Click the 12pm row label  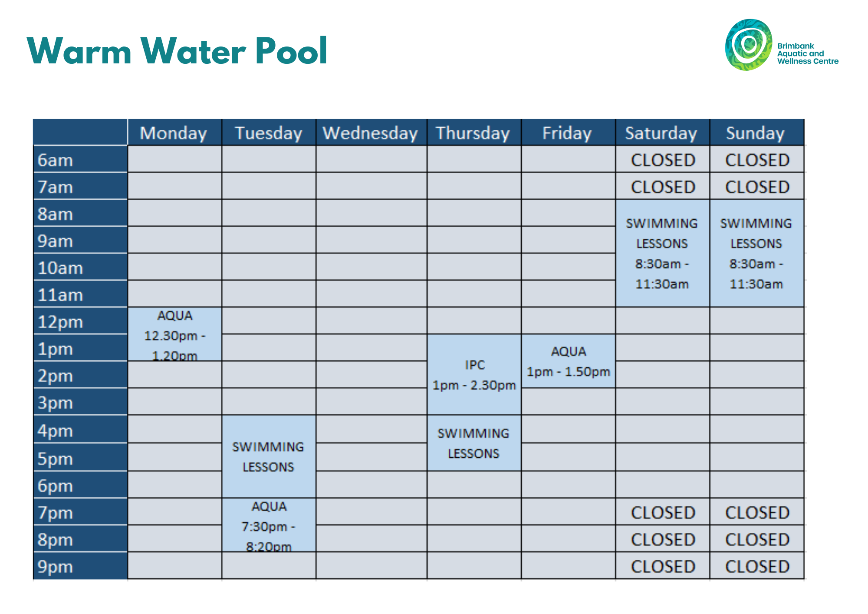pyautogui.click(x=80, y=321)
